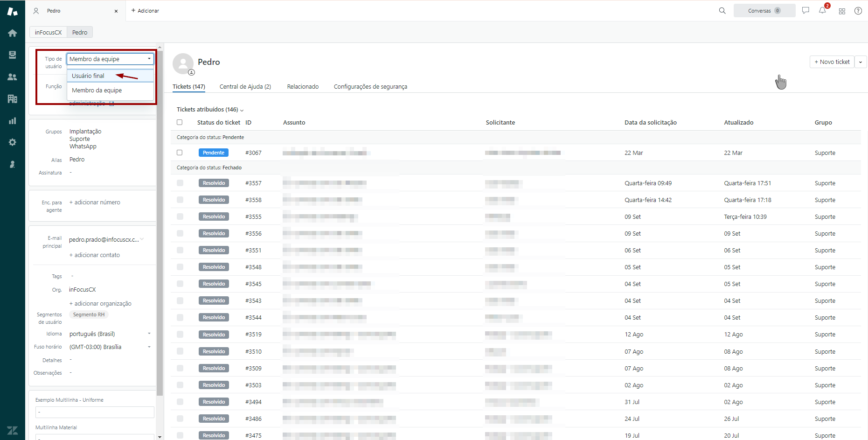Screen dimensions: 868x440
Task: Check the box for ticket #3067
Action: tap(180, 153)
